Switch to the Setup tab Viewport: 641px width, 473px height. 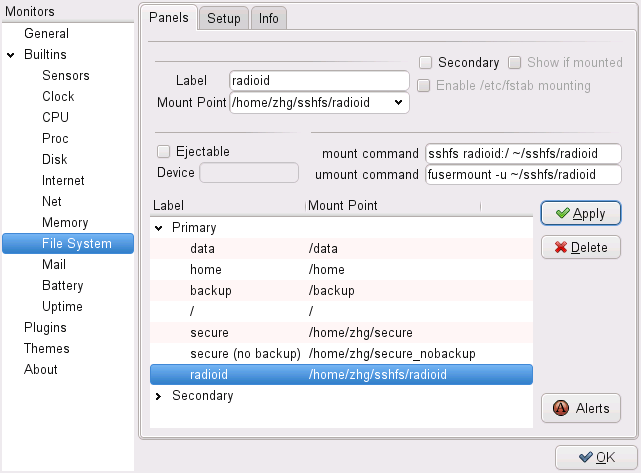(223, 18)
